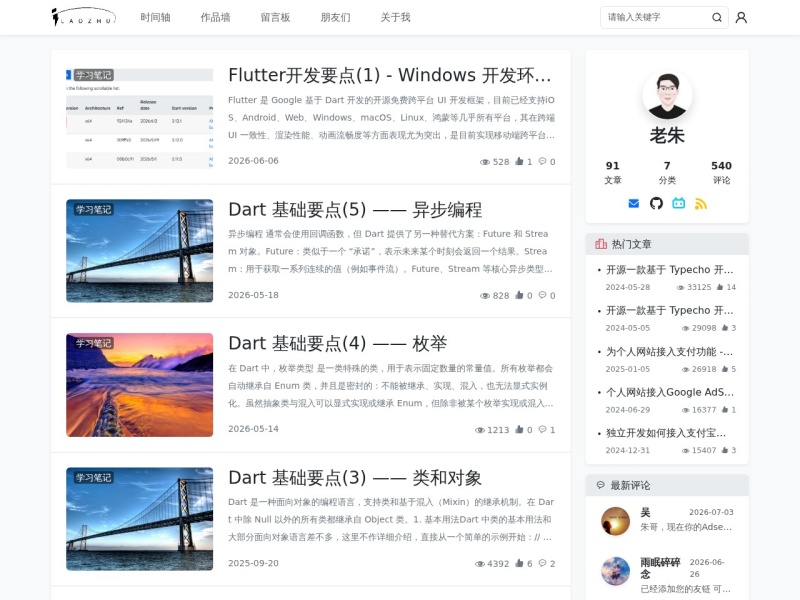Open 独立开发如何接入支付宝 hot article

666,433
